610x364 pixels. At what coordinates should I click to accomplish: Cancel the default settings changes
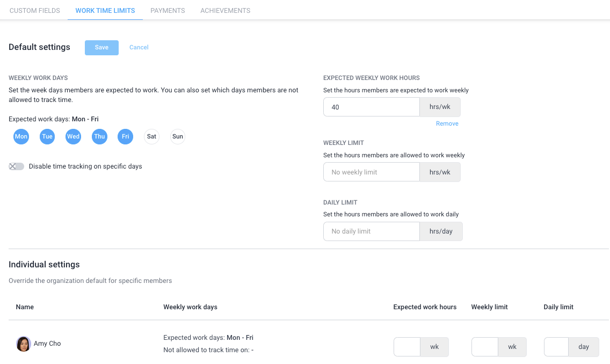[x=139, y=47]
